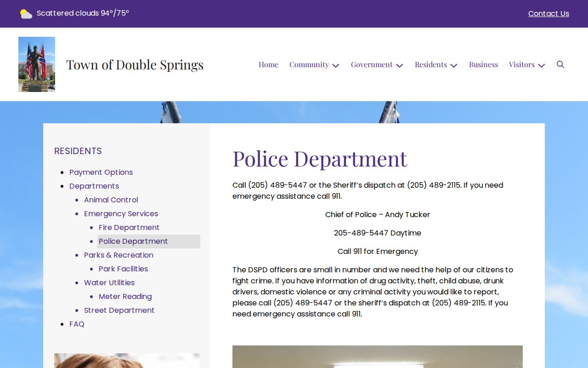Open Water Utilities link
The width and height of the screenshot is (588, 368).
[x=109, y=282]
